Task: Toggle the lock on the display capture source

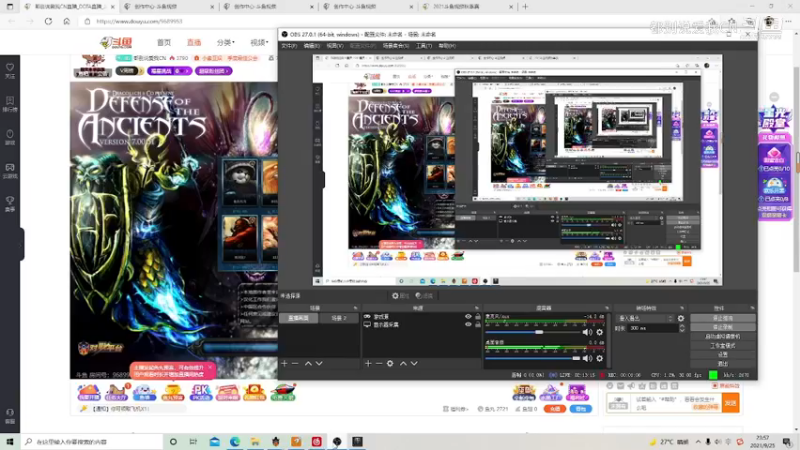Action: click(478, 324)
